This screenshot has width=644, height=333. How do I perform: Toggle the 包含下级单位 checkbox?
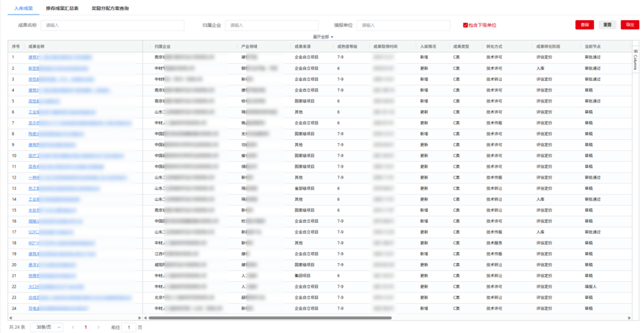[465, 25]
